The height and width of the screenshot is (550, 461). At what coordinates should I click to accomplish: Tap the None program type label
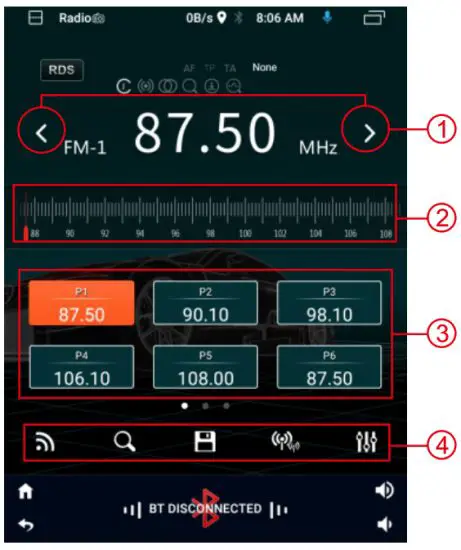265,67
